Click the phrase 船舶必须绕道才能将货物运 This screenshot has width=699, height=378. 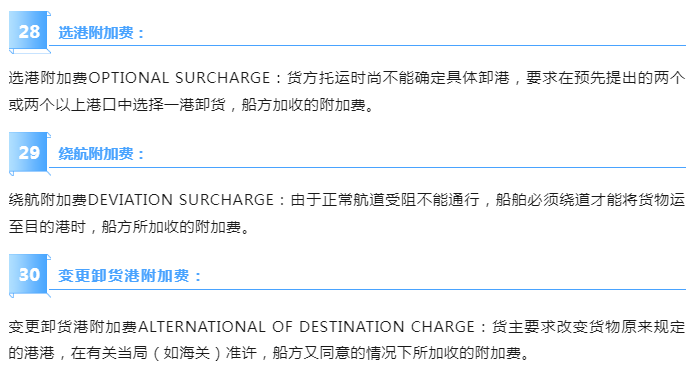tap(590, 200)
